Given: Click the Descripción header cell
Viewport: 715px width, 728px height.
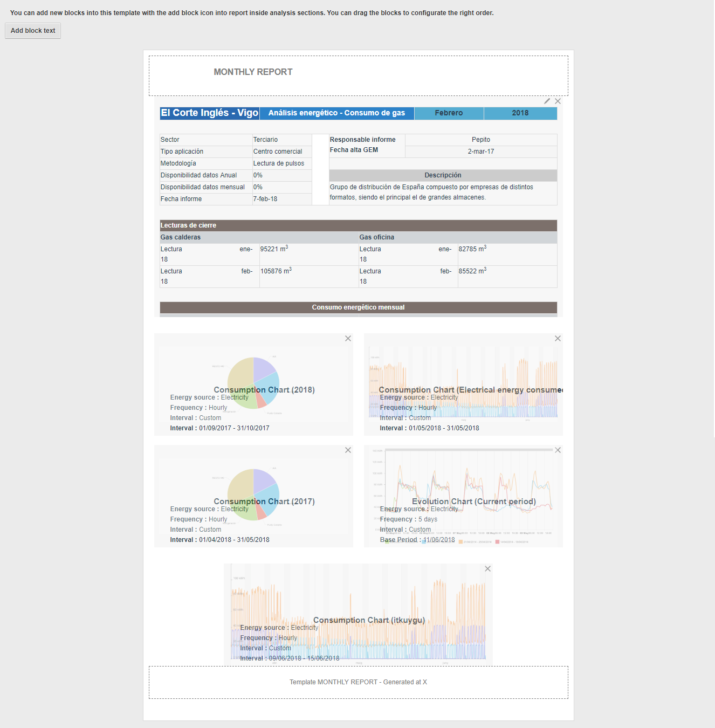Looking at the screenshot, I should point(443,175).
